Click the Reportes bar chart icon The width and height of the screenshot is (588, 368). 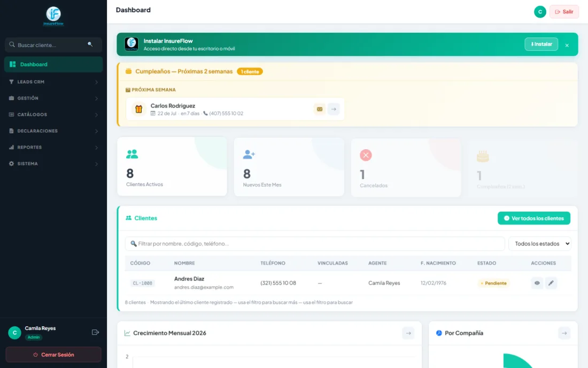pos(11,147)
